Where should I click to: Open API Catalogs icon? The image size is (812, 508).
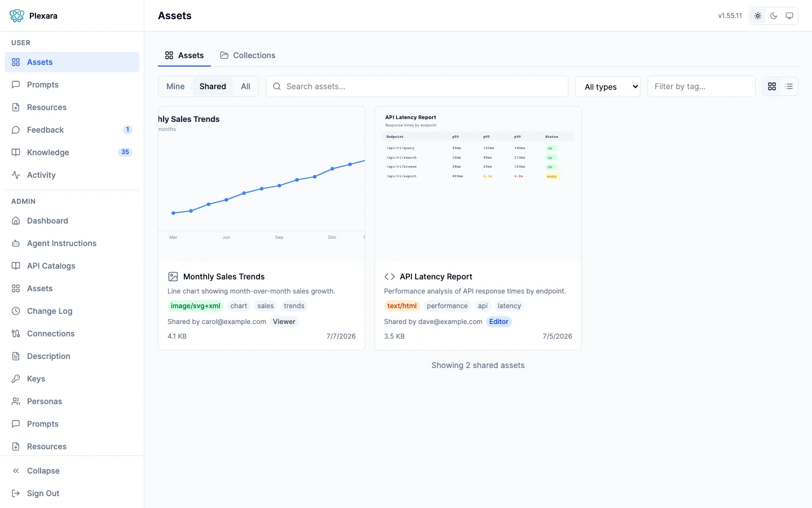pos(16,266)
